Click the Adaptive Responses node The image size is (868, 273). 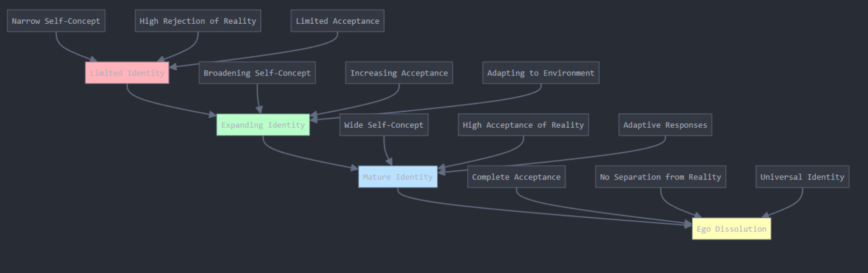click(x=665, y=125)
